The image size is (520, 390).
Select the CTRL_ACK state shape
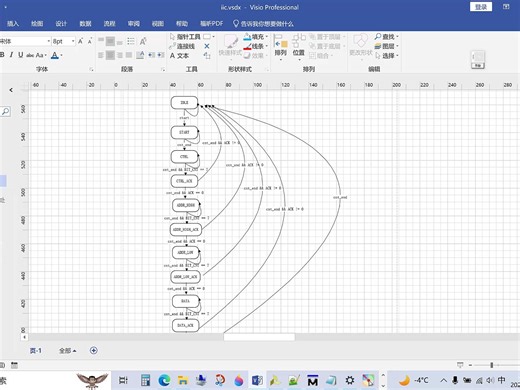point(184,181)
